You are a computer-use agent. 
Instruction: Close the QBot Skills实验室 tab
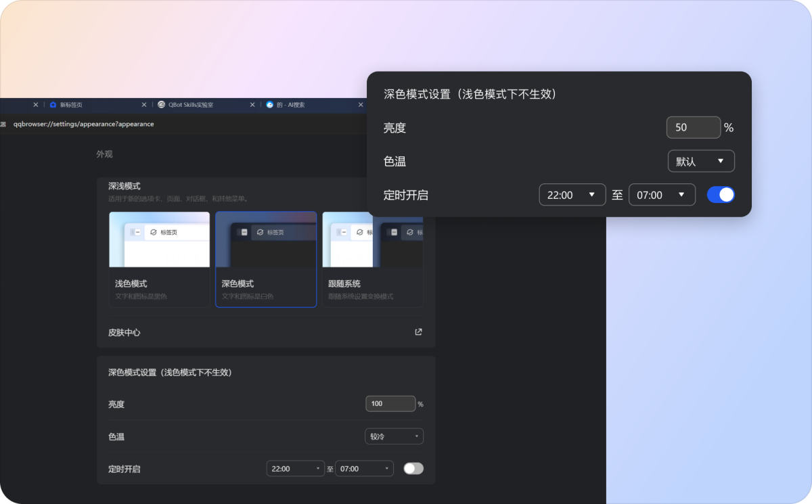252,104
